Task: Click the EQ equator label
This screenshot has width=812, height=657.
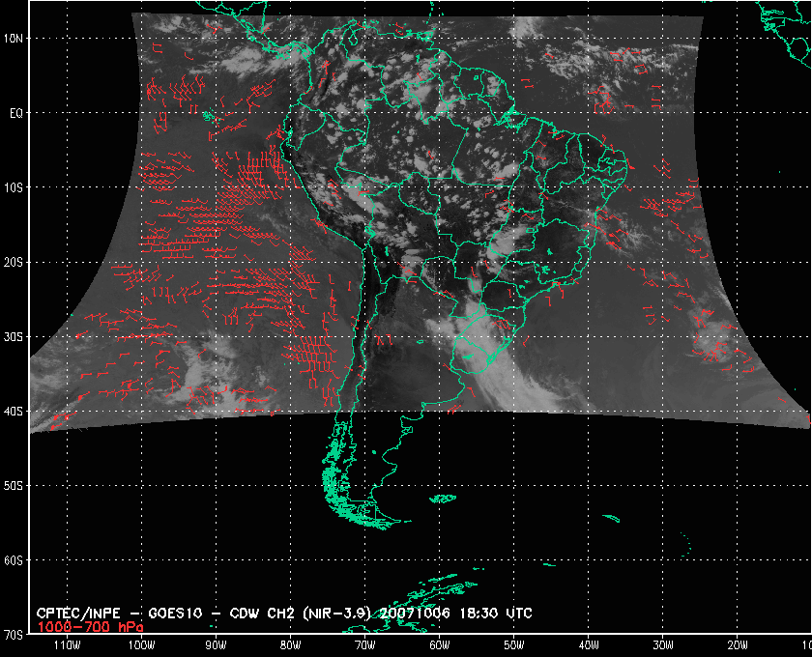Action: pos(16,113)
